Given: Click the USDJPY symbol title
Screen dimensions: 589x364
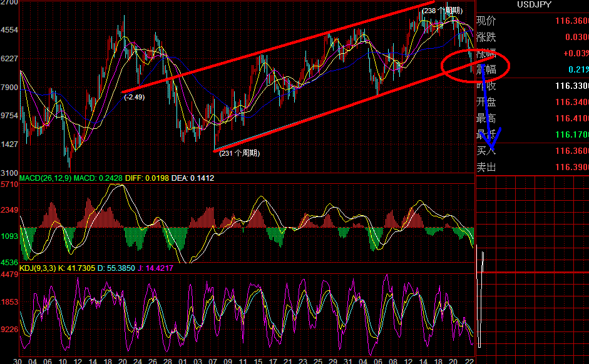Looking at the screenshot, I should (534, 4).
